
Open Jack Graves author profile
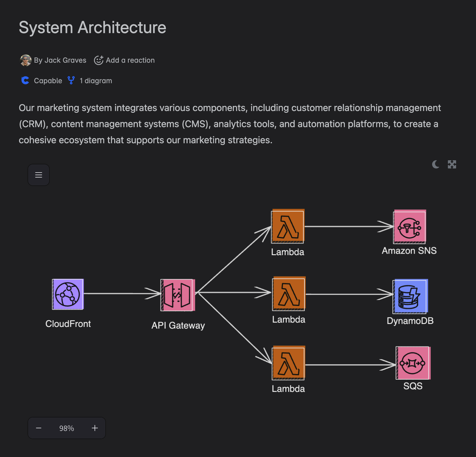(60, 60)
